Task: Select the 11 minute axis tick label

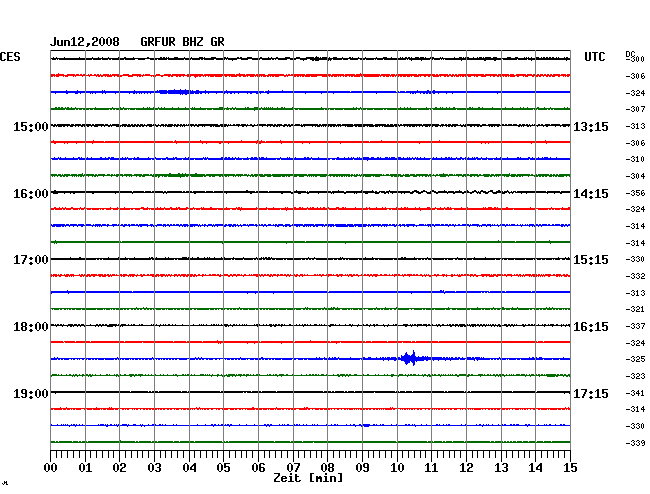Action: [x=431, y=468]
